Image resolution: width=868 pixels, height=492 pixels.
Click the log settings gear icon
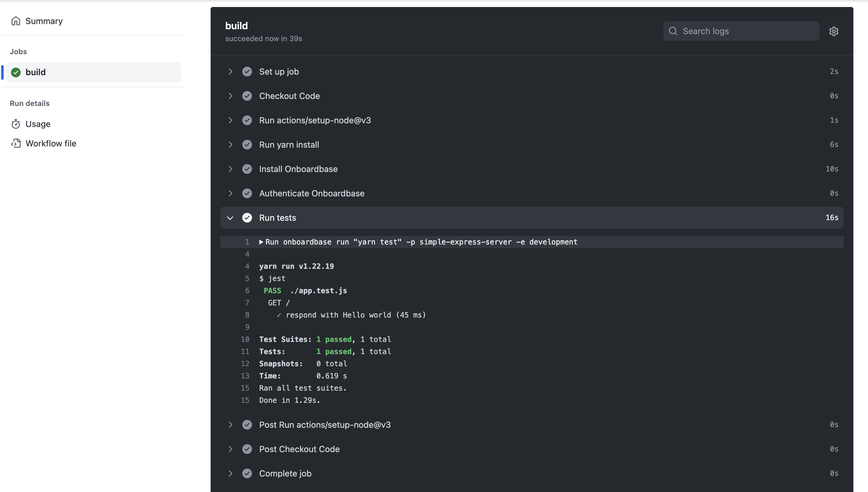coord(834,31)
